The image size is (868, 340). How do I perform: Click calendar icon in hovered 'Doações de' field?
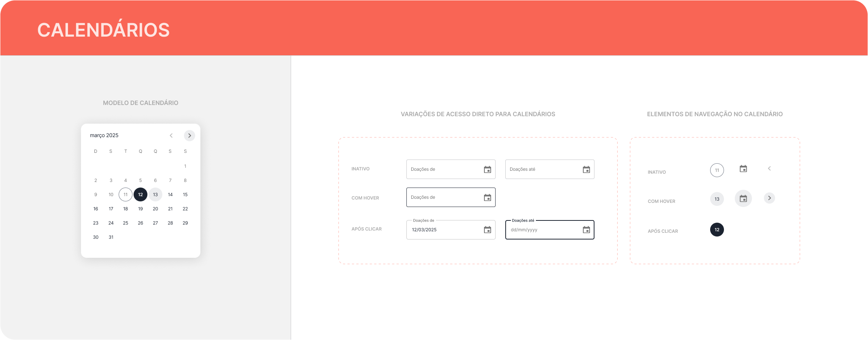487,198
